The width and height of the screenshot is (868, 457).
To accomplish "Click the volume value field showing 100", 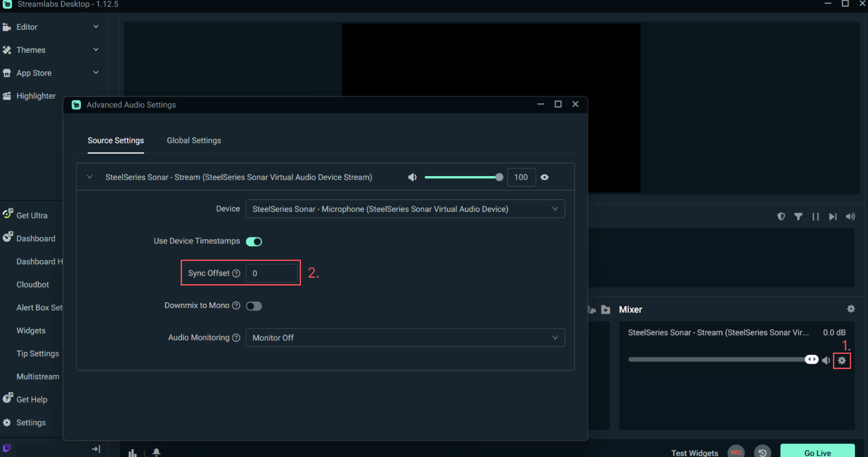I will coord(521,178).
